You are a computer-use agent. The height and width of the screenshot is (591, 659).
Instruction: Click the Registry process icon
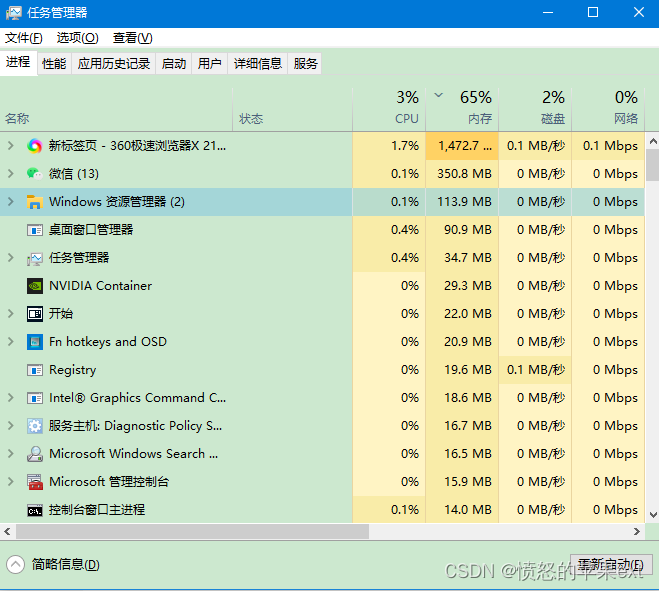coord(35,370)
